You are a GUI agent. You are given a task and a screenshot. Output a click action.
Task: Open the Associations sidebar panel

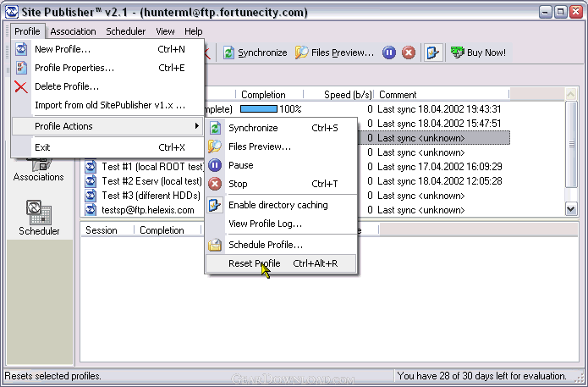coord(39,171)
